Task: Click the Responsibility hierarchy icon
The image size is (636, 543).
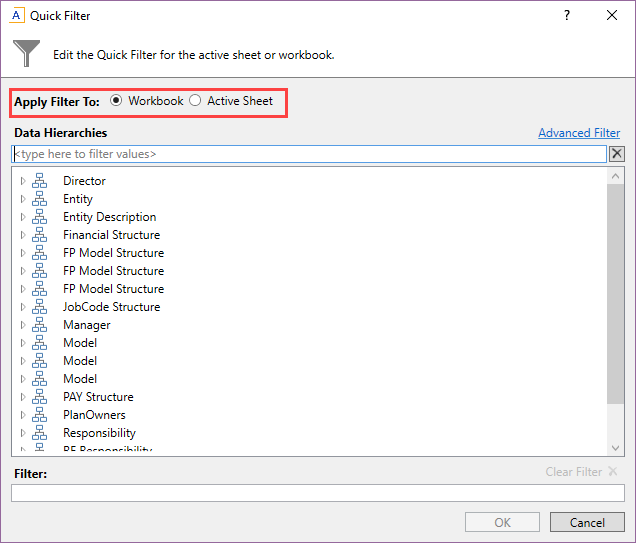Action: [x=39, y=433]
